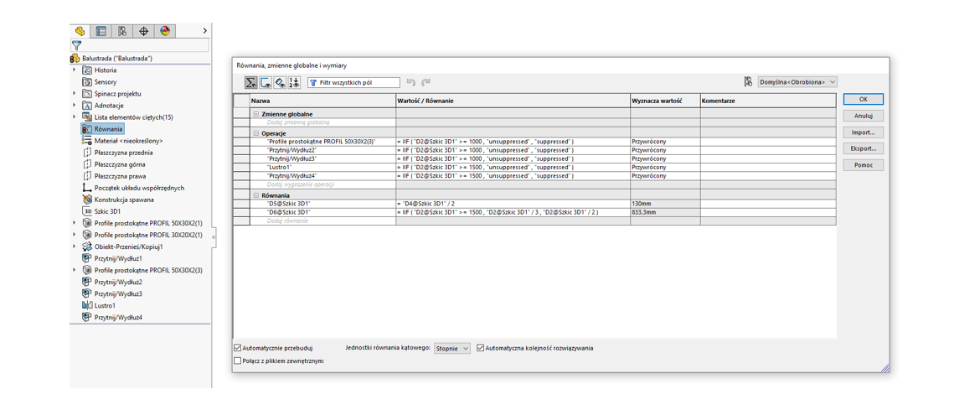Select 'Równania' in the feature tree
Image resolution: width=980 pixels, height=415 pixels.
(108, 129)
